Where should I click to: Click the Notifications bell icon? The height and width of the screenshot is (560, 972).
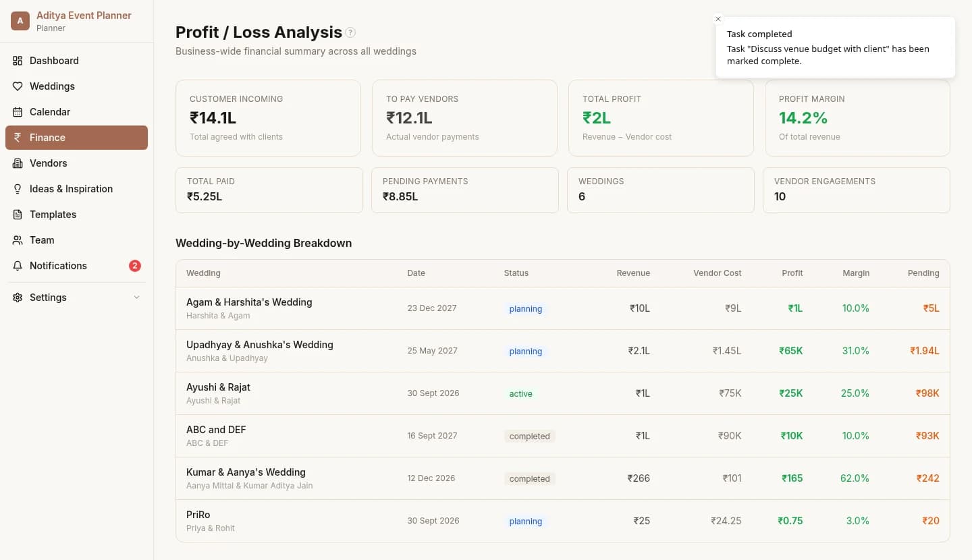point(18,266)
